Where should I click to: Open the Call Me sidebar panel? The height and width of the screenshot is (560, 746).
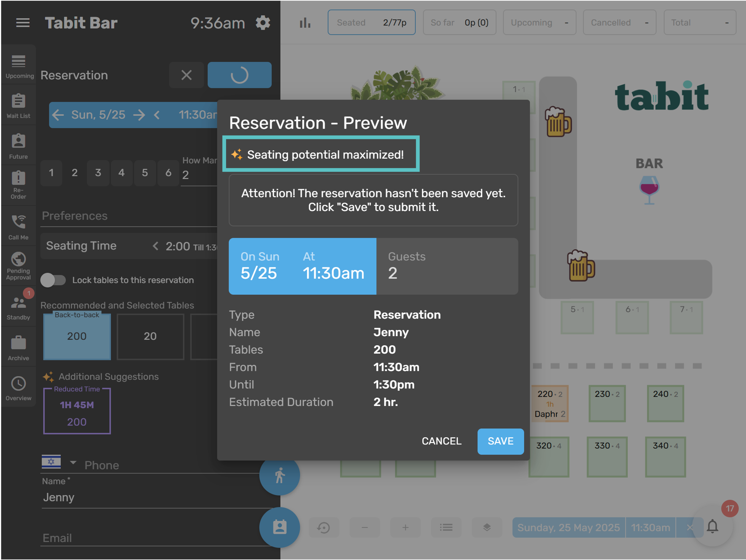point(18,227)
